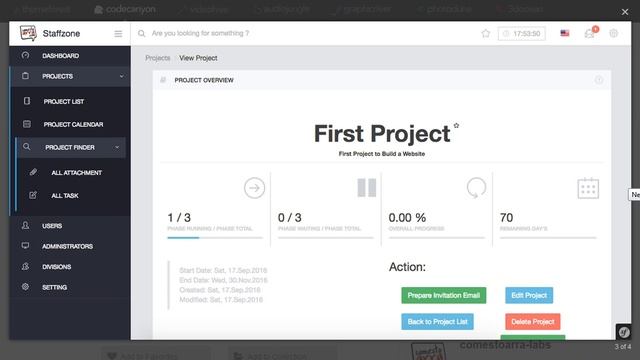Click the '70' remaining days value

506,218
